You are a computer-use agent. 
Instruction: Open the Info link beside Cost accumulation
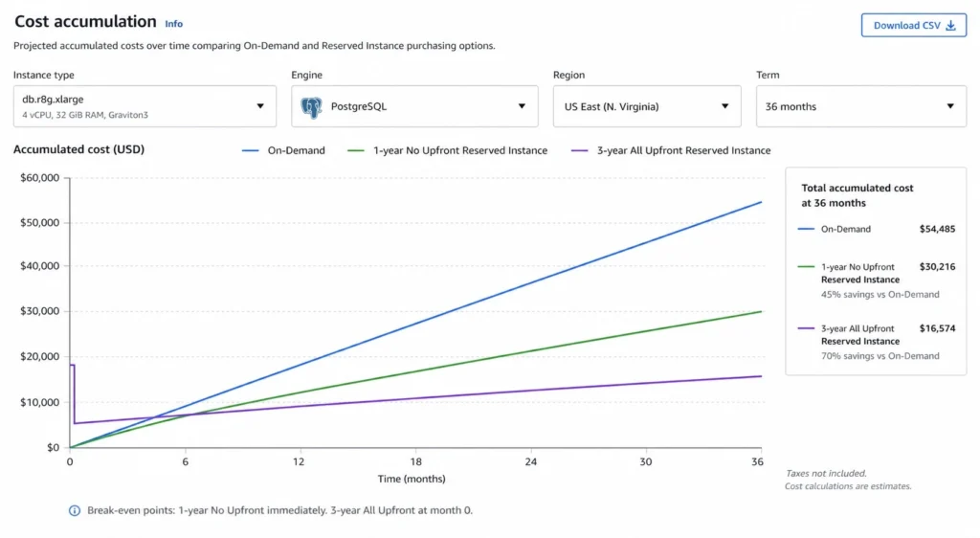point(174,24)
